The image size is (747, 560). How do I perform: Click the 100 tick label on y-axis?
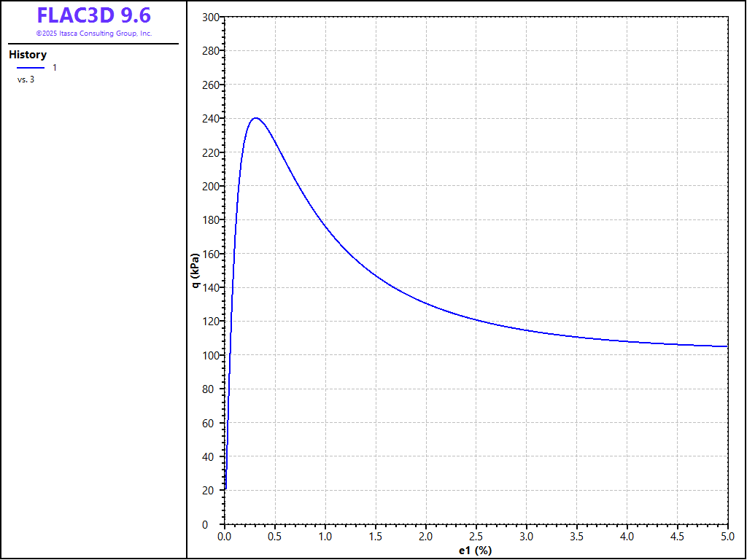[210, 355]
